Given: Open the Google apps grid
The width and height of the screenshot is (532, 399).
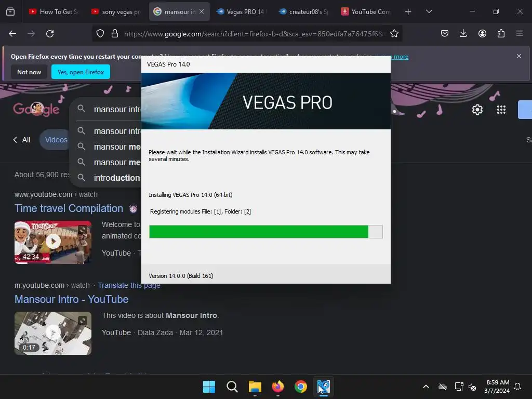Looking at the screenshot, I should coord(501,110).
